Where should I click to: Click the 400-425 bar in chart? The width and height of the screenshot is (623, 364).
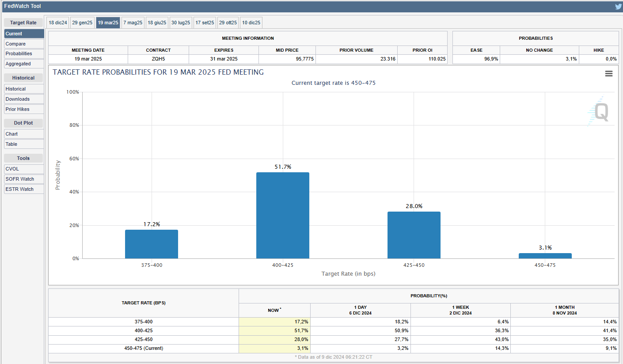click(x=283, y=216)
